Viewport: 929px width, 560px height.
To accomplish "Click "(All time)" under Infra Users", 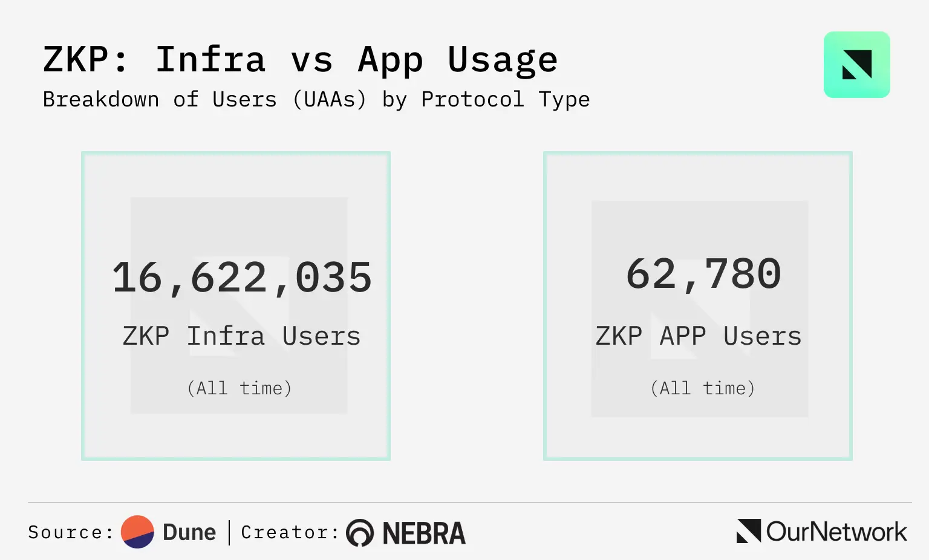I will click(240, 388).
